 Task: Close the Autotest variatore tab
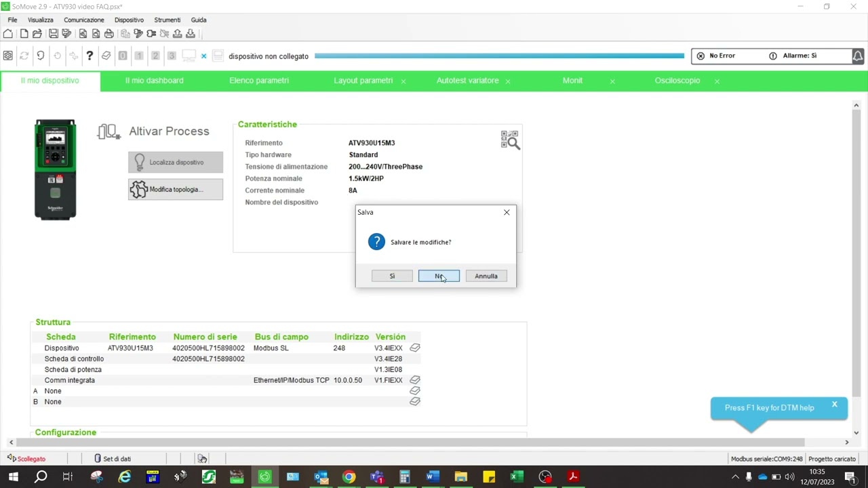(508, 81)
